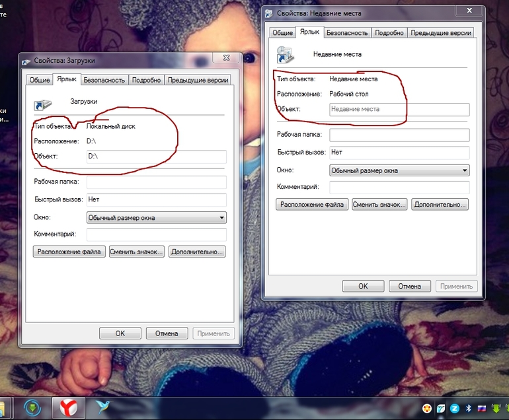Click the blue Z tray icon
The height and width of the screenshot is (420, 509).
455,408
